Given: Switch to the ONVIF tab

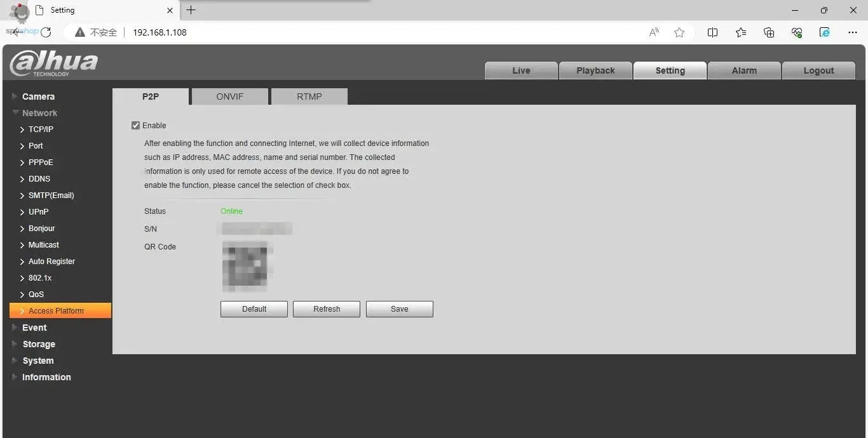Looking at the screenshot, I should [229, 96].
